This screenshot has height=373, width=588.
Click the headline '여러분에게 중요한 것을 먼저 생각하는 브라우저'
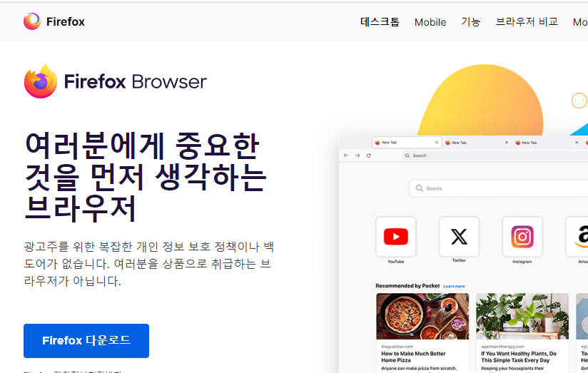click(146, 177)
